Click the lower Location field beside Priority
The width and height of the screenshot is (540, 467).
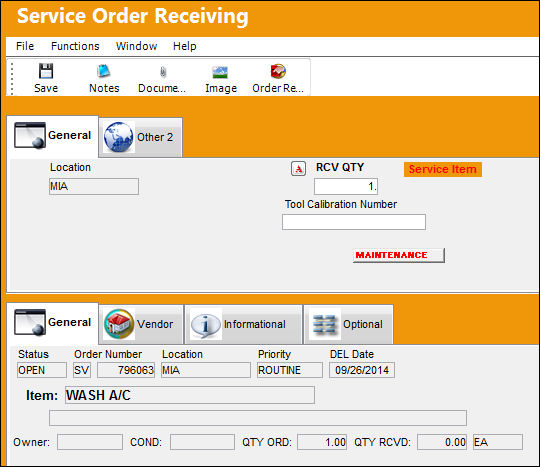(x=206, y=370)
